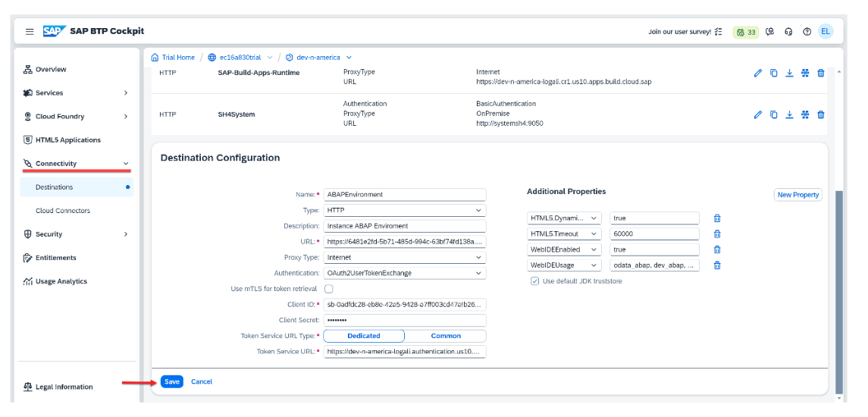Collapse the Connectivity menu chevron

point(126,163)
